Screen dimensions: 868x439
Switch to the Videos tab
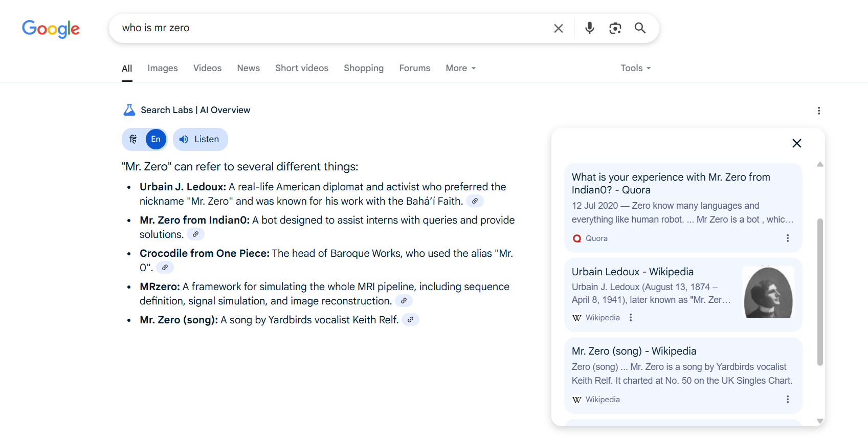point(207,68)
